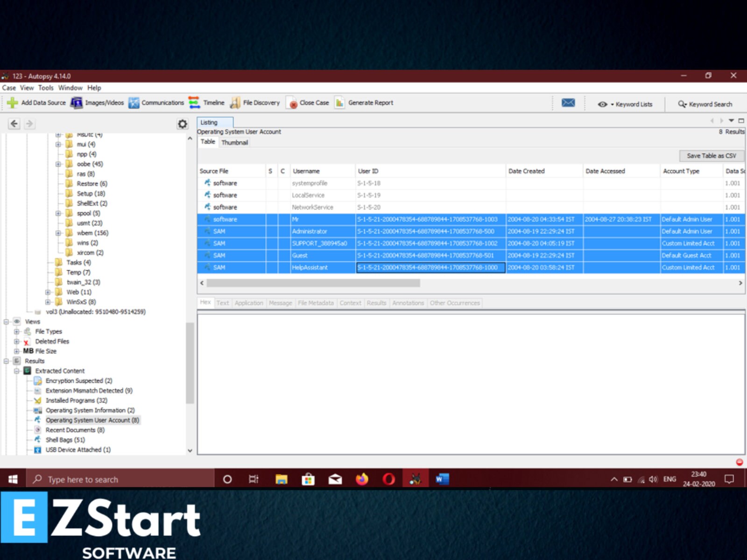
Task: Open the Images/Videos viewer
Action: (98, 103)
